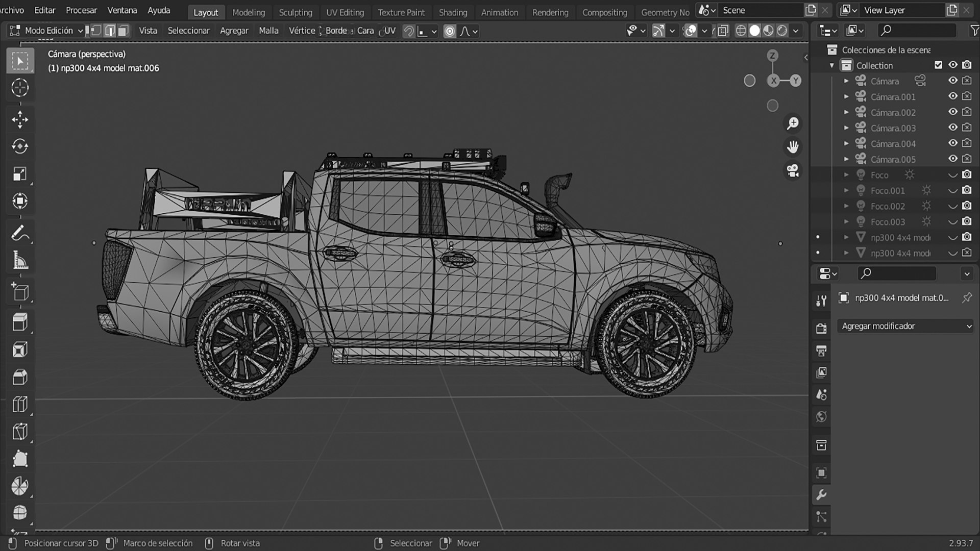Viewport: 980px width, 551px height.
Task: Select the Rotate tool
Action: point(20,146)
